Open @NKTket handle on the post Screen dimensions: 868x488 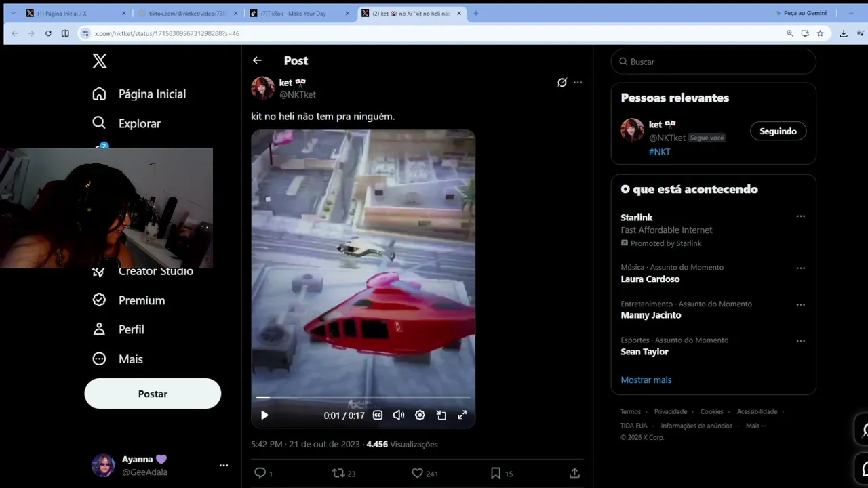tap(298, 95)
